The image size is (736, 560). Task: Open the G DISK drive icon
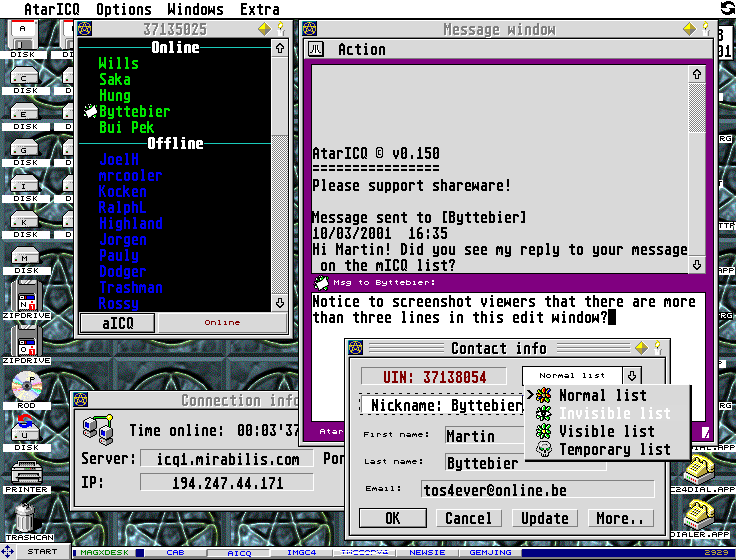point(25,153)
